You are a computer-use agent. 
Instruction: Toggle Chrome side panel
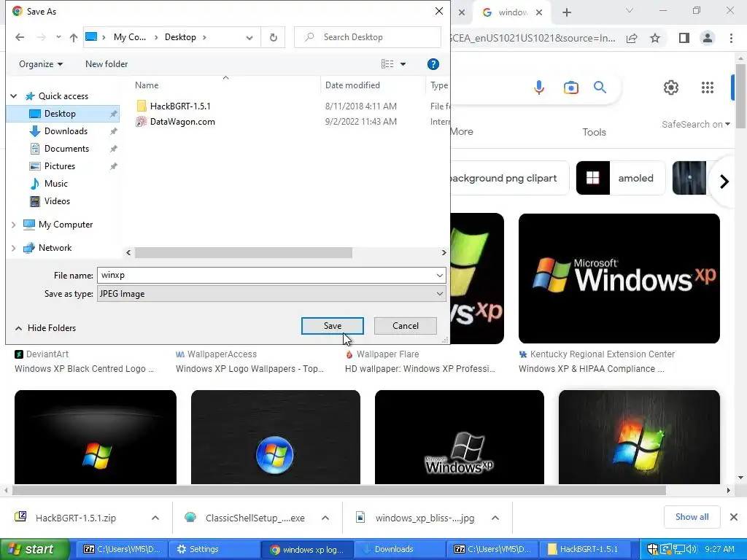pyautogui.click(x=684, y=38)
